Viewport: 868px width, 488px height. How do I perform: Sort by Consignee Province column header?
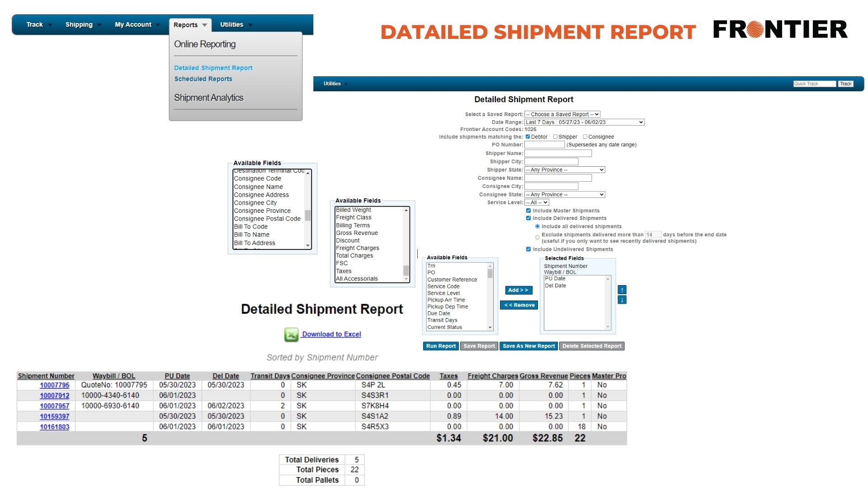[323, 376]
